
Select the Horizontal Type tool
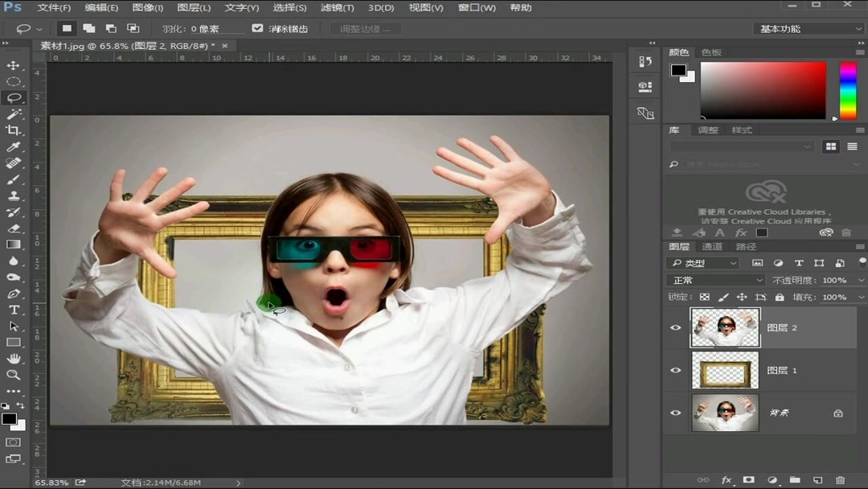[14, 310]
